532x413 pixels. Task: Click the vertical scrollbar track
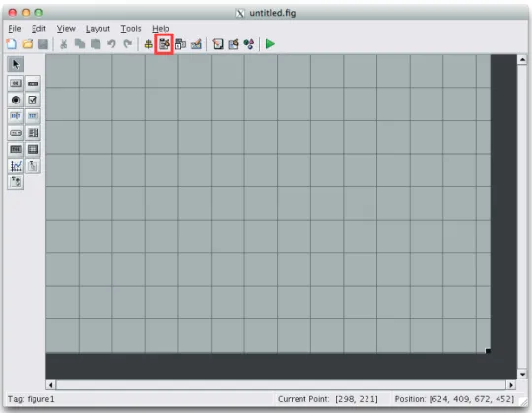(x=522, y=217)
